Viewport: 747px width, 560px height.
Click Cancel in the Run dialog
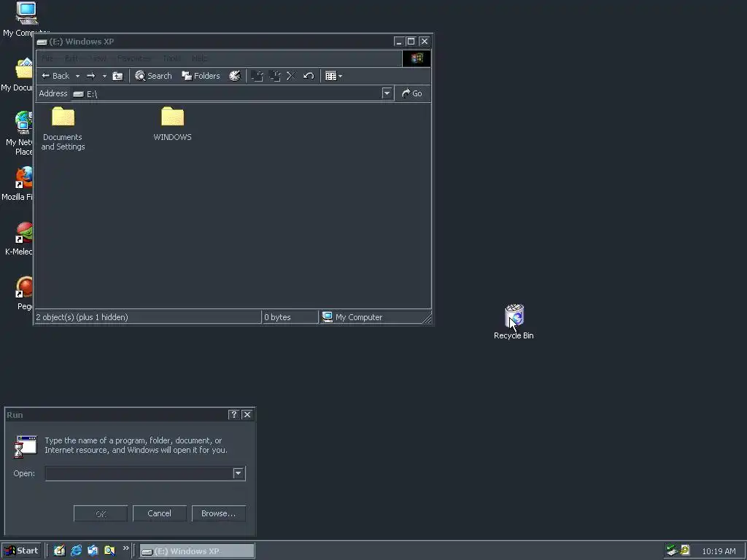[159, 513]
